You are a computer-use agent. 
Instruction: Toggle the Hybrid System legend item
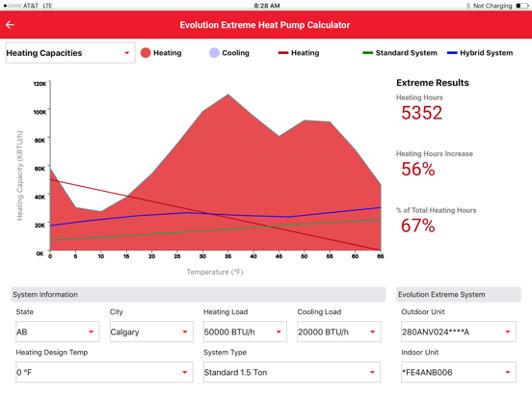click(480, 53)
